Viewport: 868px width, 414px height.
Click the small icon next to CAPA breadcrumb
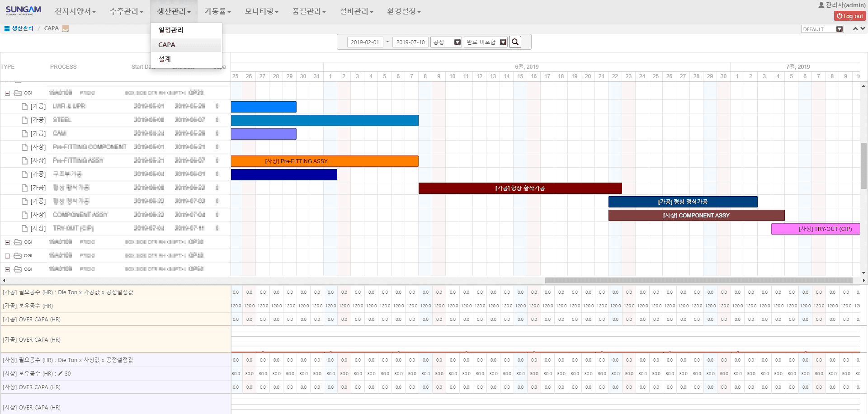tap(65, 28)
